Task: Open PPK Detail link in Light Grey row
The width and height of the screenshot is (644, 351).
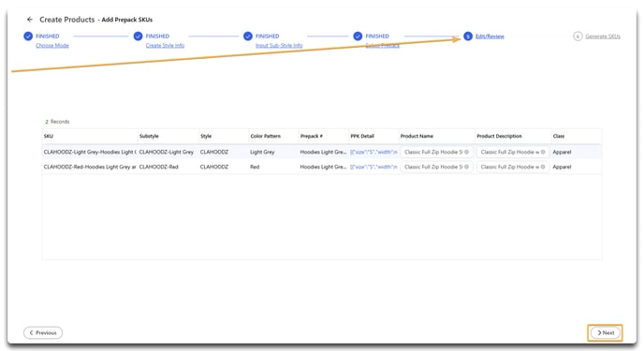Action: click(373, 152)
